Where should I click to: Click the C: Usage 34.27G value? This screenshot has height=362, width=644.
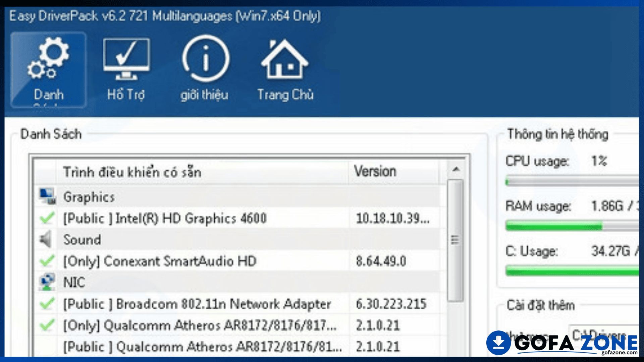coord(611,251)
